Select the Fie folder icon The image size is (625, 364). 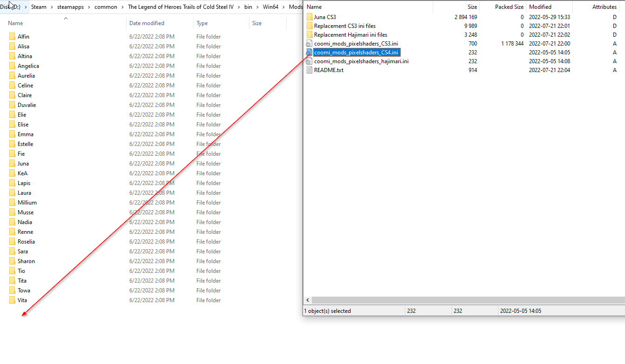[x=12, y=153]
